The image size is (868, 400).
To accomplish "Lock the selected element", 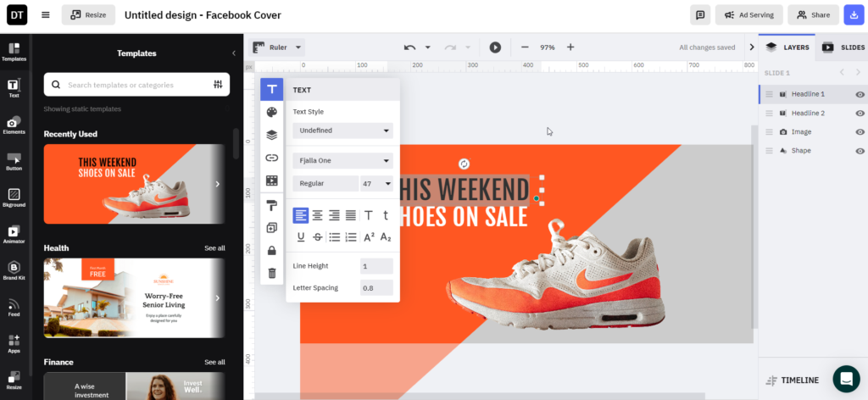I will 272,251.
